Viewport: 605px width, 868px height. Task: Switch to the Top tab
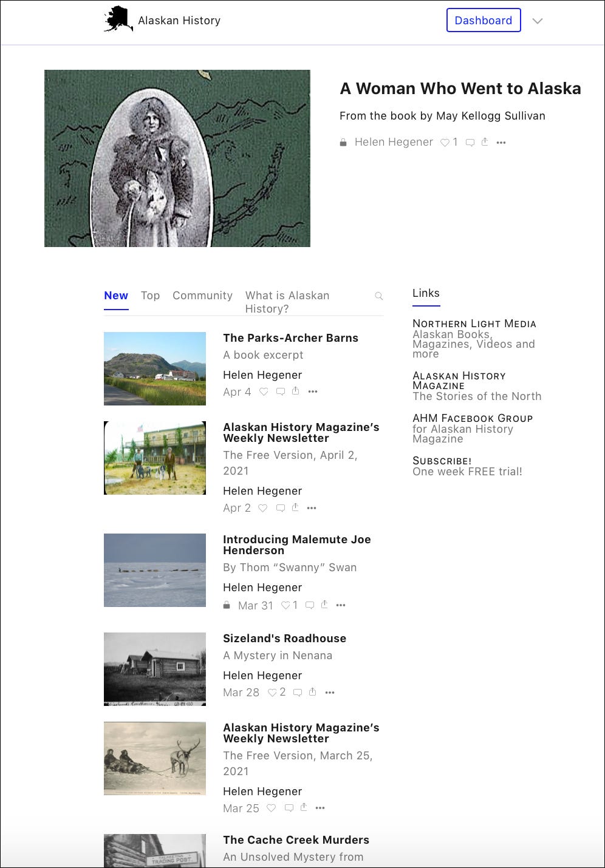coord(151,296)
